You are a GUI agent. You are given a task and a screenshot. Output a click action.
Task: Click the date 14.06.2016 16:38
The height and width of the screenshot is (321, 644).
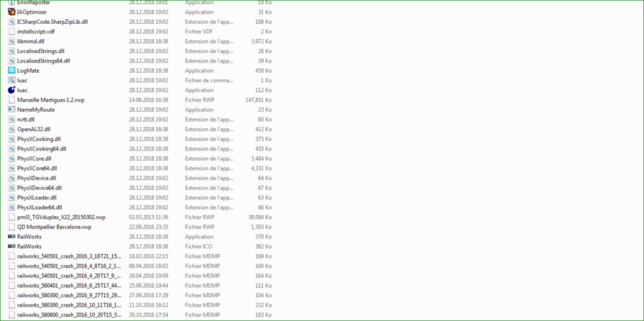(148, 100)
